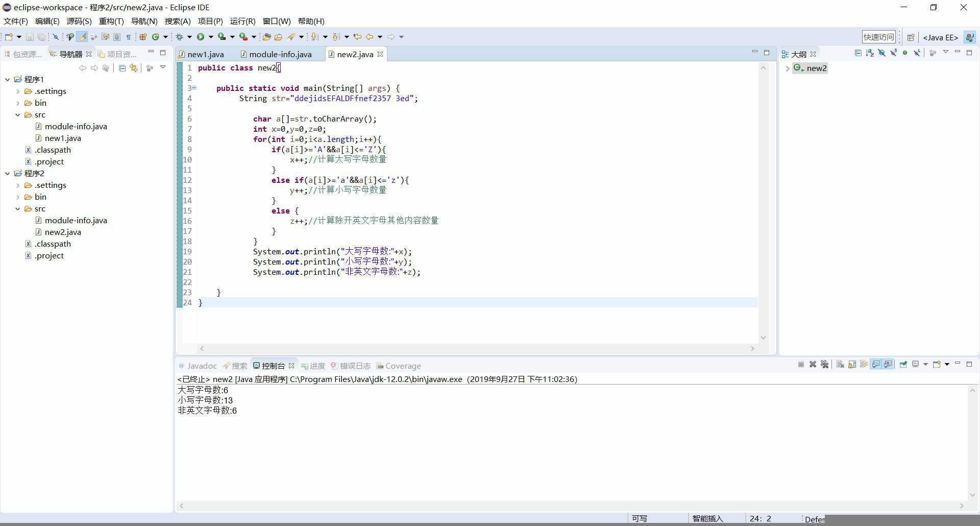Click the console horizontal scrollbar right arrow

coord(962,506)
